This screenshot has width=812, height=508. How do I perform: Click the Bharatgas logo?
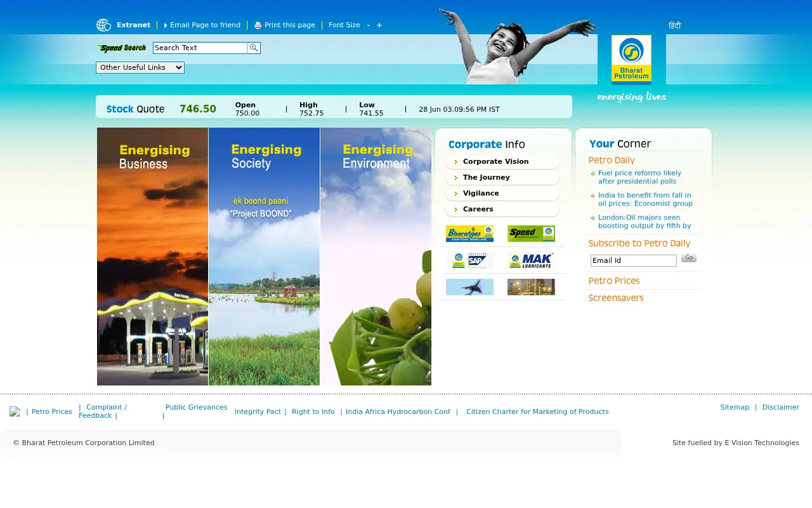pyautogui.click(x=469, y=234)
